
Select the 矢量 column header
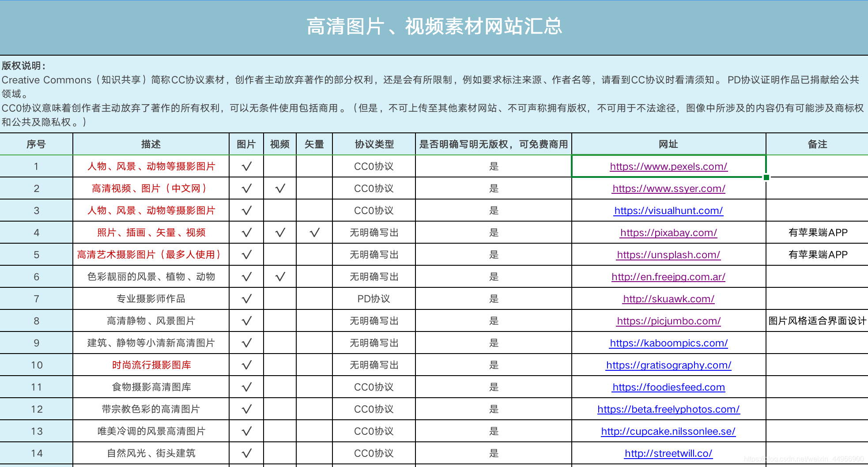coord(314,144)
